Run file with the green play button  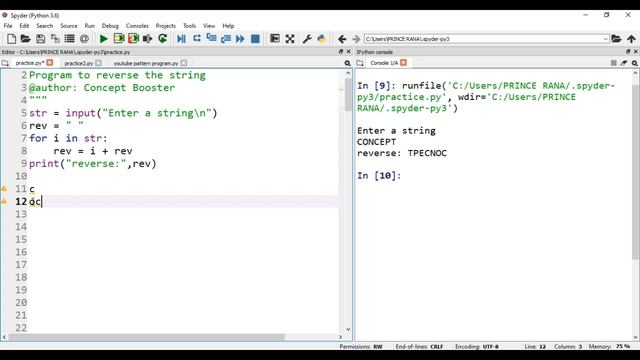tap(104, 39)
